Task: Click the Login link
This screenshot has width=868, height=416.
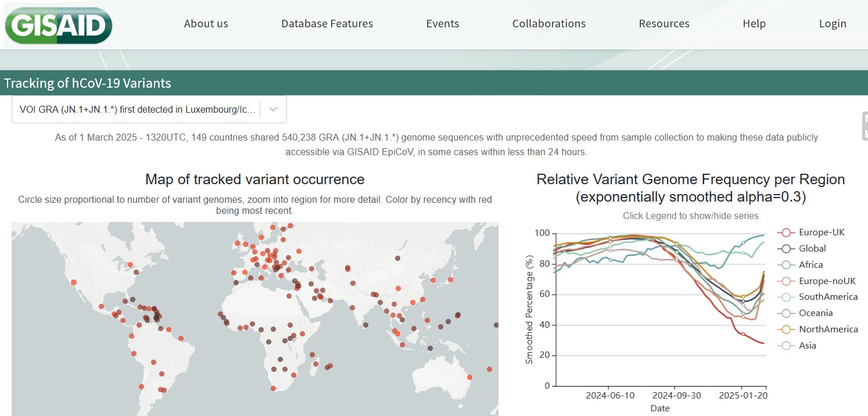Action: click(833, 24)
